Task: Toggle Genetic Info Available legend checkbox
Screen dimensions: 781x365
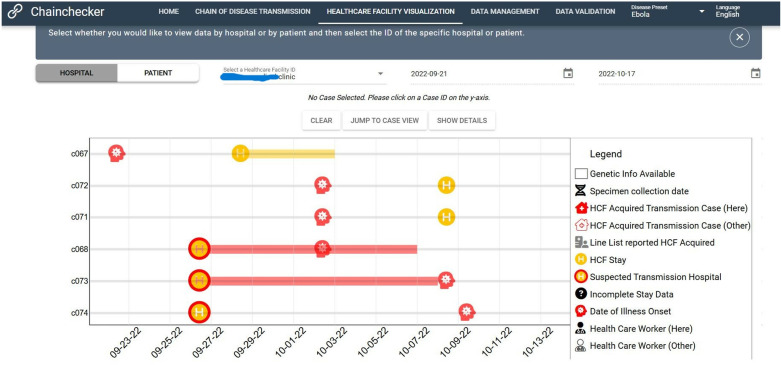Action: tap(581, 174)
